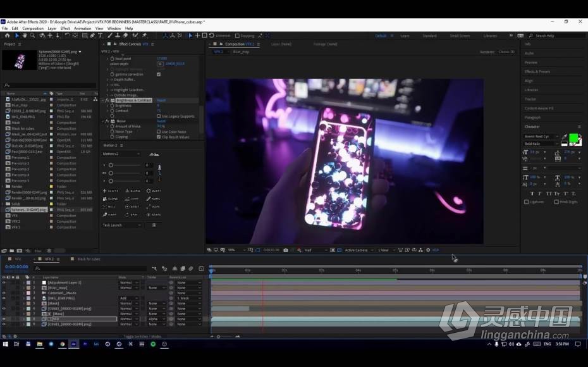
Task: Switch to the Small Screen workspace
Action: click(460, 35)
